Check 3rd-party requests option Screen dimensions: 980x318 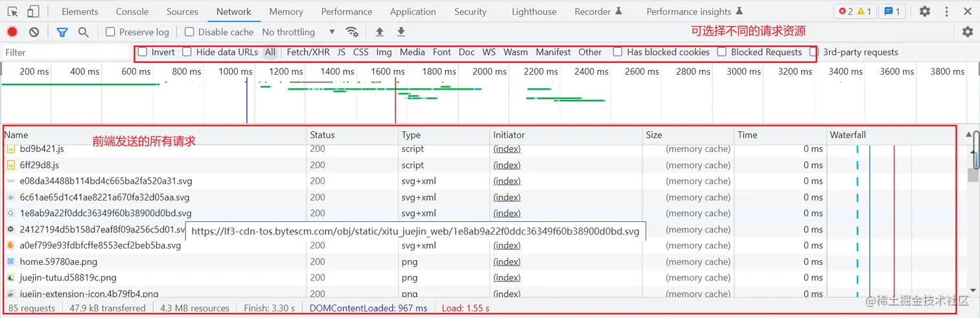(814, 52)
